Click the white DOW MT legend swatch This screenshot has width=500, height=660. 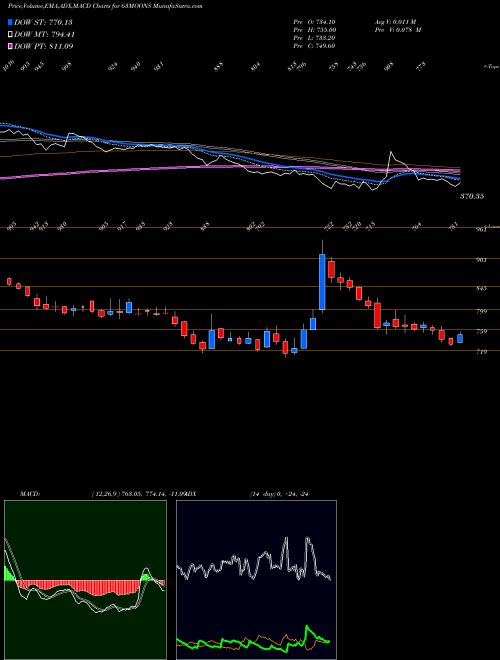click(x=11, y=35)
